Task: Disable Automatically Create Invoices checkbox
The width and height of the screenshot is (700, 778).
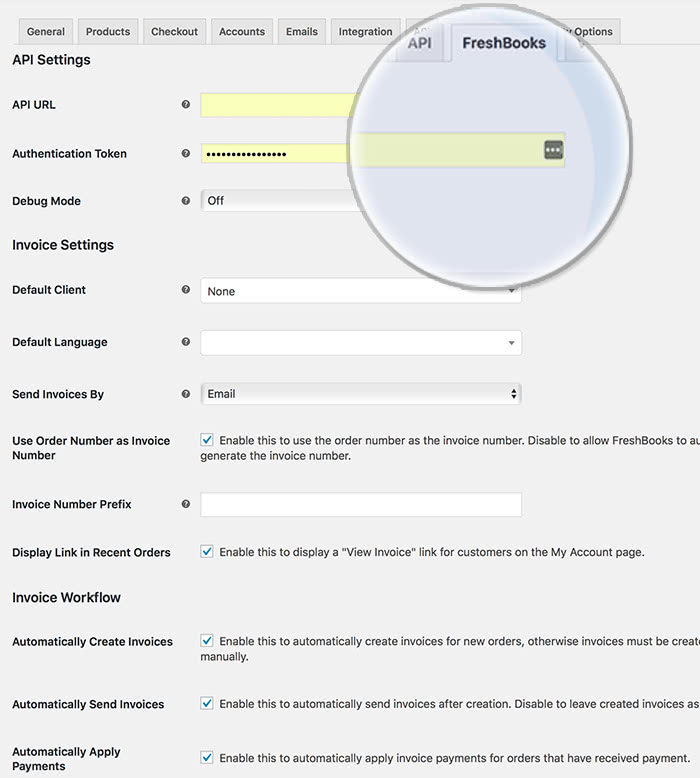Action: pyautogui.click(x=207, y=641)
